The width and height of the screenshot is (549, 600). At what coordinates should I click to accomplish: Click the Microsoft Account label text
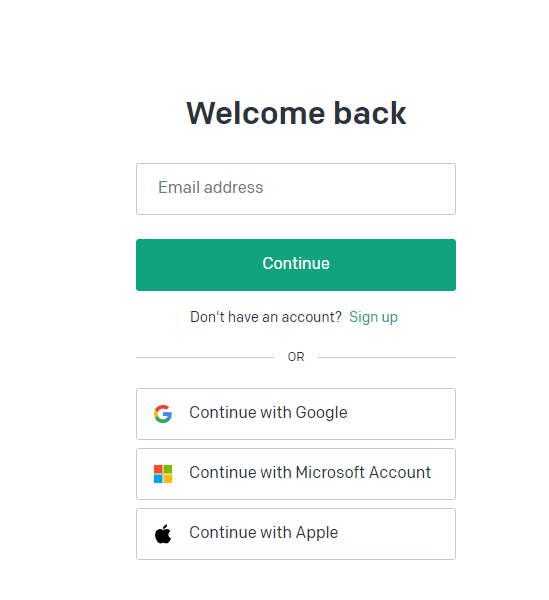pos(363,472)
